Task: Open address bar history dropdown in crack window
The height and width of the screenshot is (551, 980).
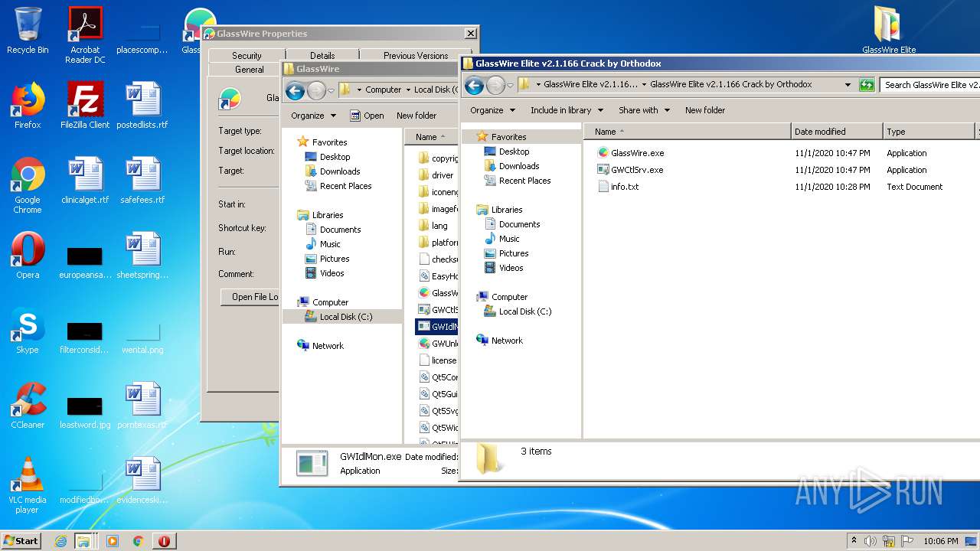Action: pos(848,85)
